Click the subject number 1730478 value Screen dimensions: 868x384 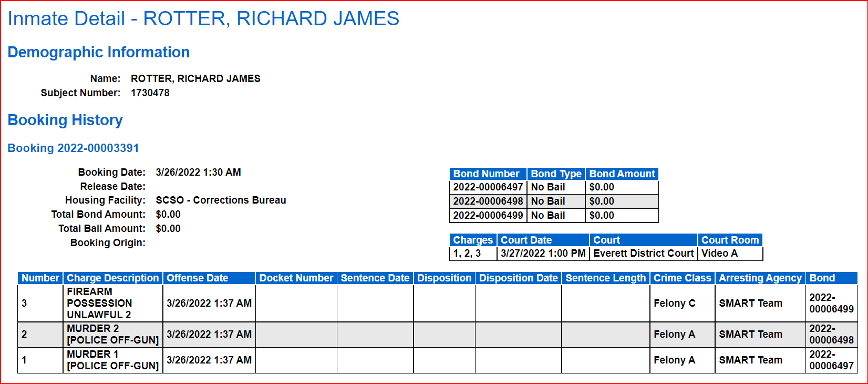pos(150,93)
